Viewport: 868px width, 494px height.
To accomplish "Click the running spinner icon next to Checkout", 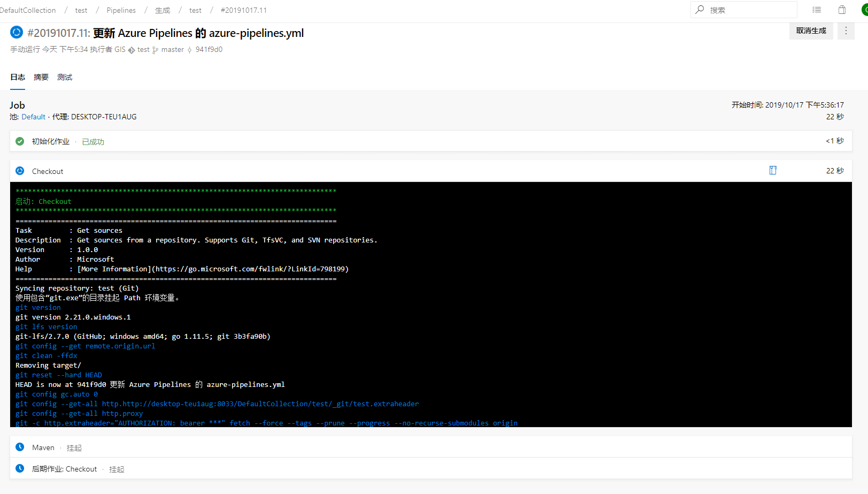I will click(20, 171).
